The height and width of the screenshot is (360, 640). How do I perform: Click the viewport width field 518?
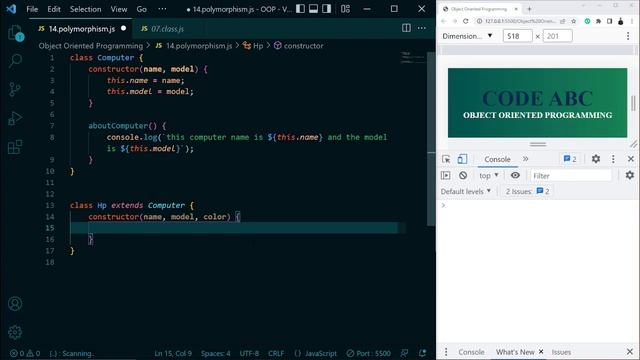pyautogui.click(x=518, y=36)
